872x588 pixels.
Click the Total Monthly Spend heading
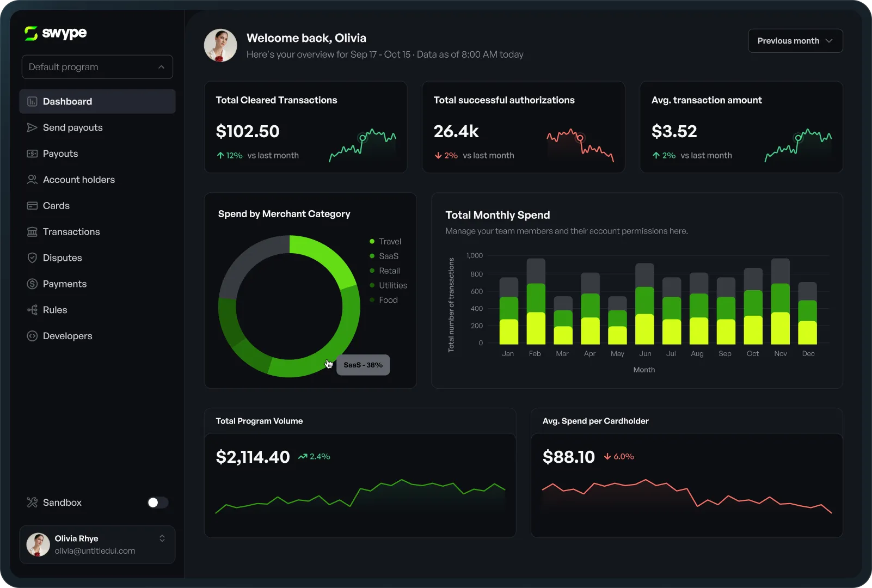coord(498,215)
